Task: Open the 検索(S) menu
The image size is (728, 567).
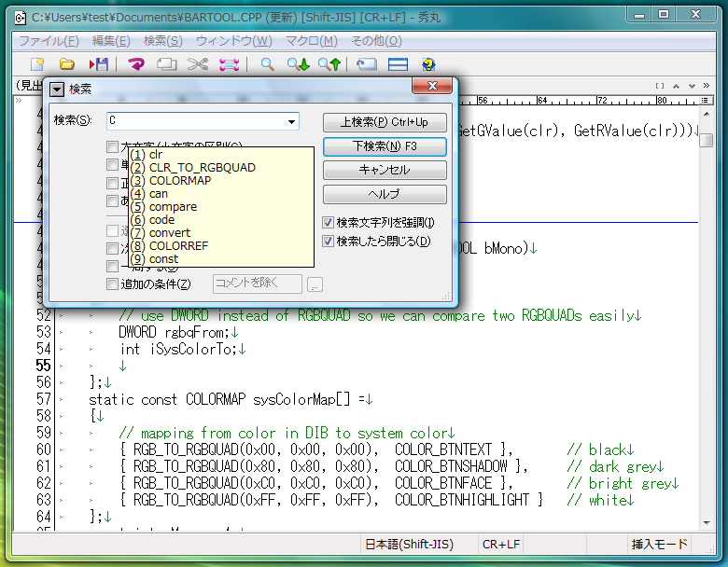Action: [163, 41]
